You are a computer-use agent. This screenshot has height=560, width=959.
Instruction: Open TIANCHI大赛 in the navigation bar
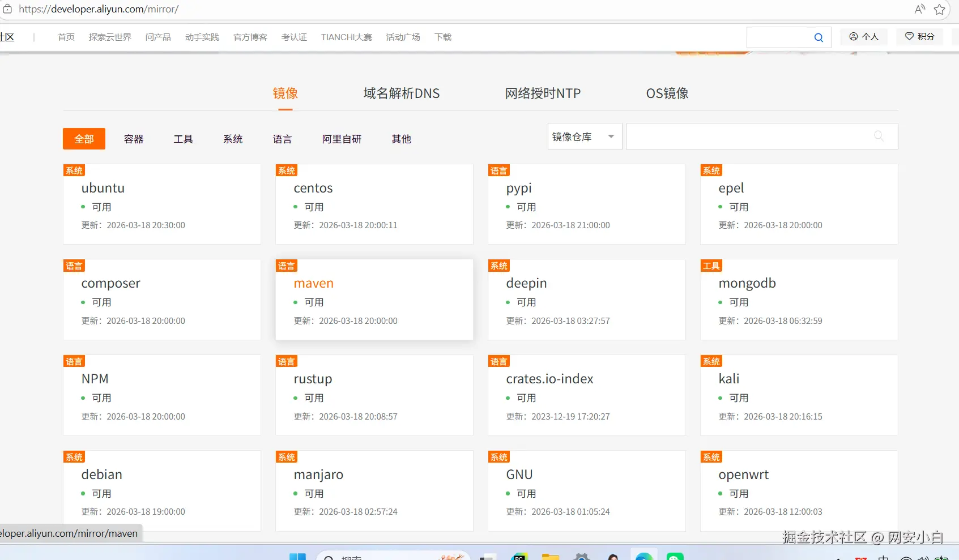point(347,37)
